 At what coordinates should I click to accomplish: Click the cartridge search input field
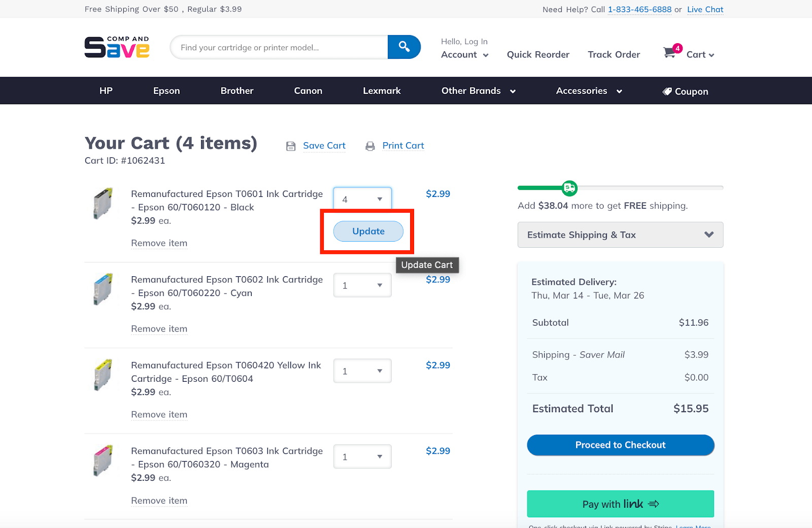[279, 47]
